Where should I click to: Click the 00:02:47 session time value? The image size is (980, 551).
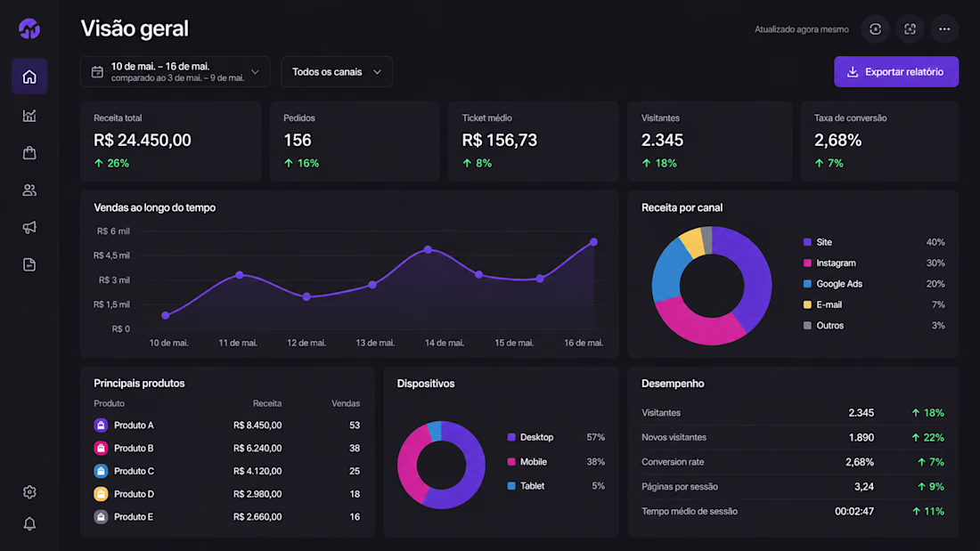854,511
